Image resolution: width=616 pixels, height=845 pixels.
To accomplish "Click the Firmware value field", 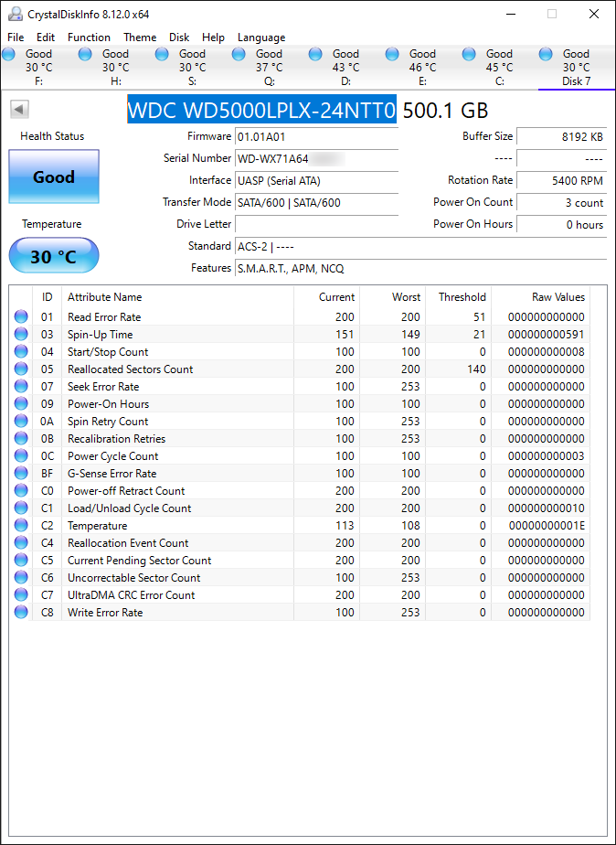I will coord(316,136).
